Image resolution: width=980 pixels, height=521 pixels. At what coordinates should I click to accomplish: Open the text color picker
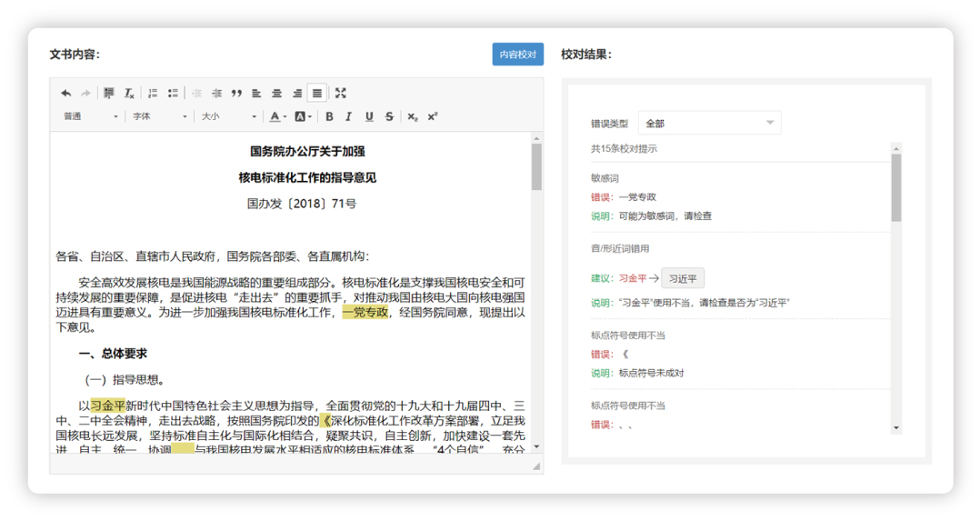point(277,116)
